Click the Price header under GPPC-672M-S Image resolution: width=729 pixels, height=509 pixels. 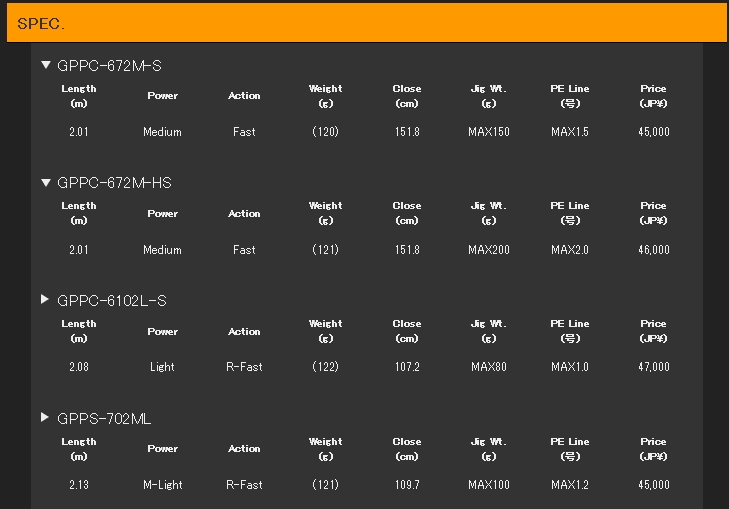[x=653, y=96]
